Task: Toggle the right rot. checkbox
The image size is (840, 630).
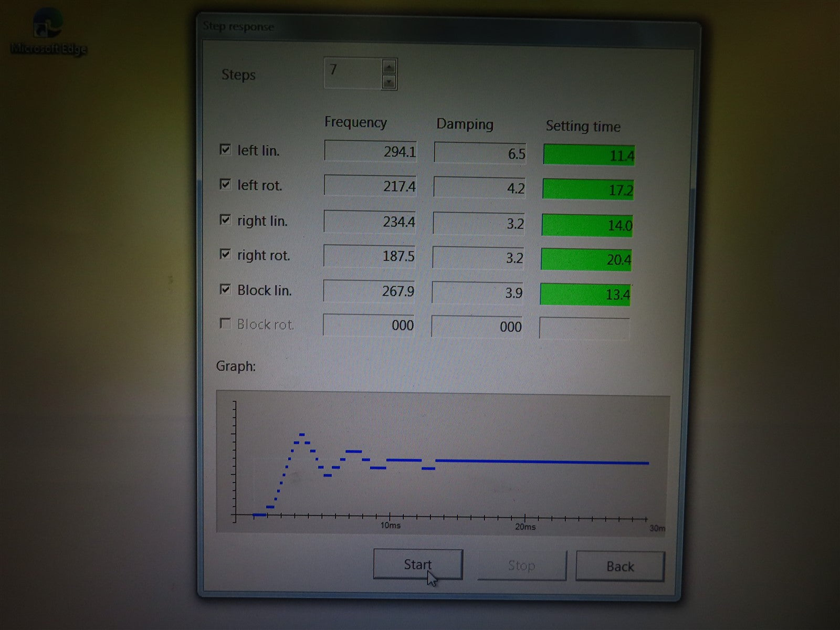Action: 225,254
